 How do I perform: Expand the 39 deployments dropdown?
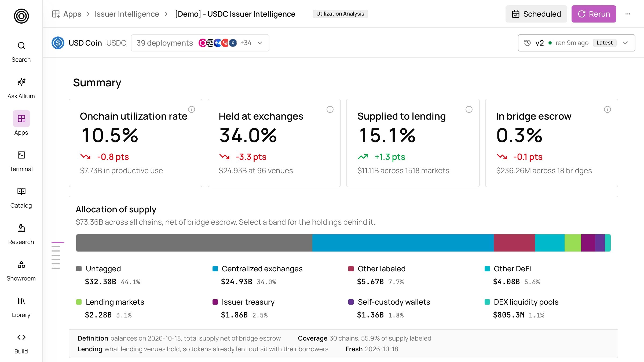[200, 43]
